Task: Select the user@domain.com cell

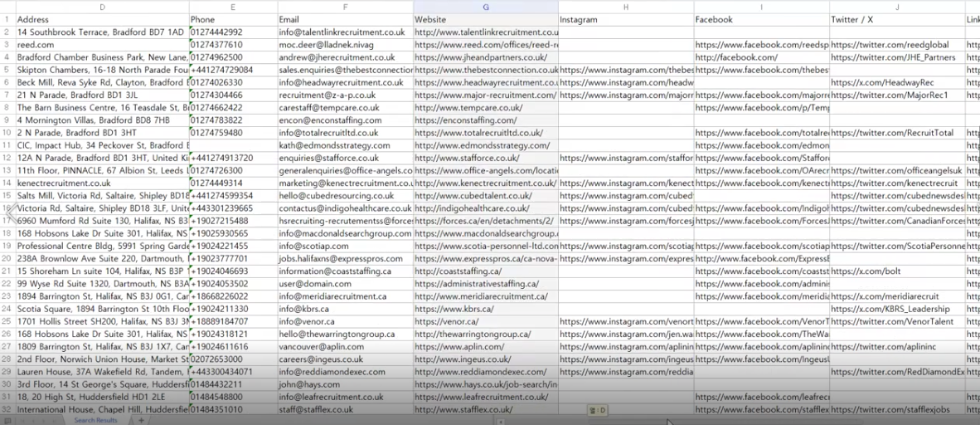Action: (345, 284)
